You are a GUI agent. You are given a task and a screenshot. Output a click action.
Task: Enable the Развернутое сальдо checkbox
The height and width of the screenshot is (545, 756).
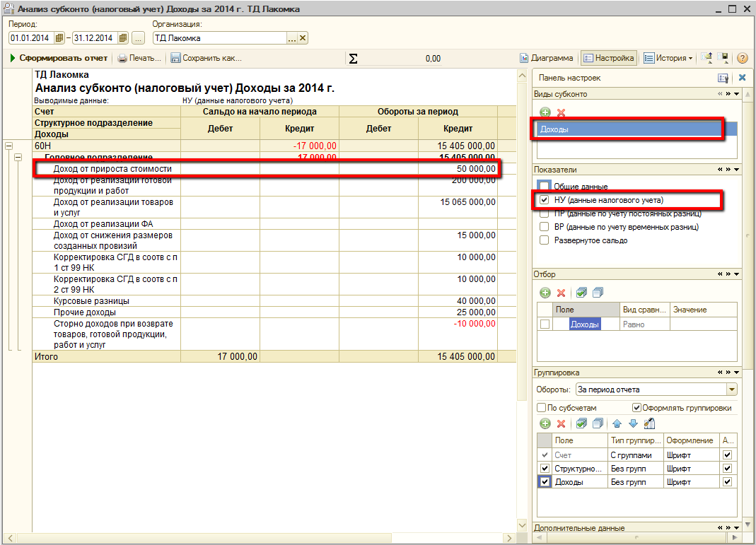[x=544, y=240]
